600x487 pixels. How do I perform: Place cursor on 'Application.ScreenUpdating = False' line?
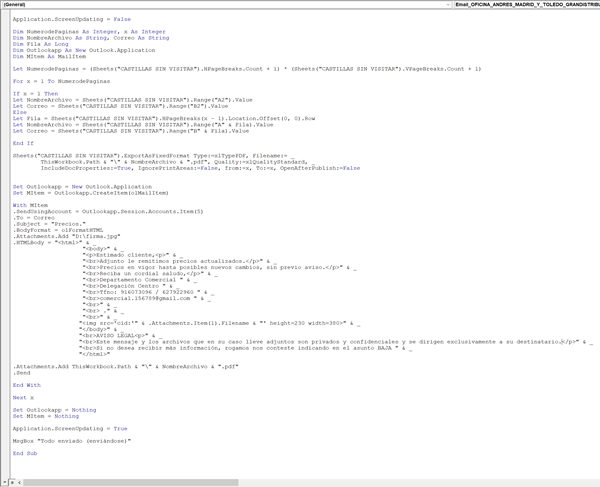(72, 19)
